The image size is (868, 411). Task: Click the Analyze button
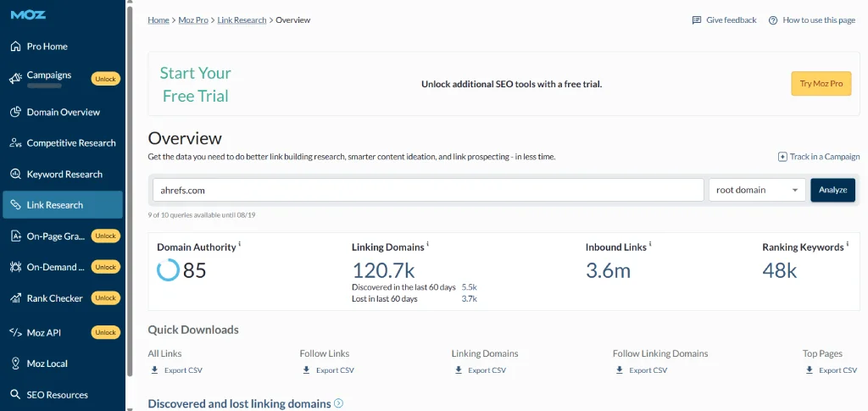(832, 190)
